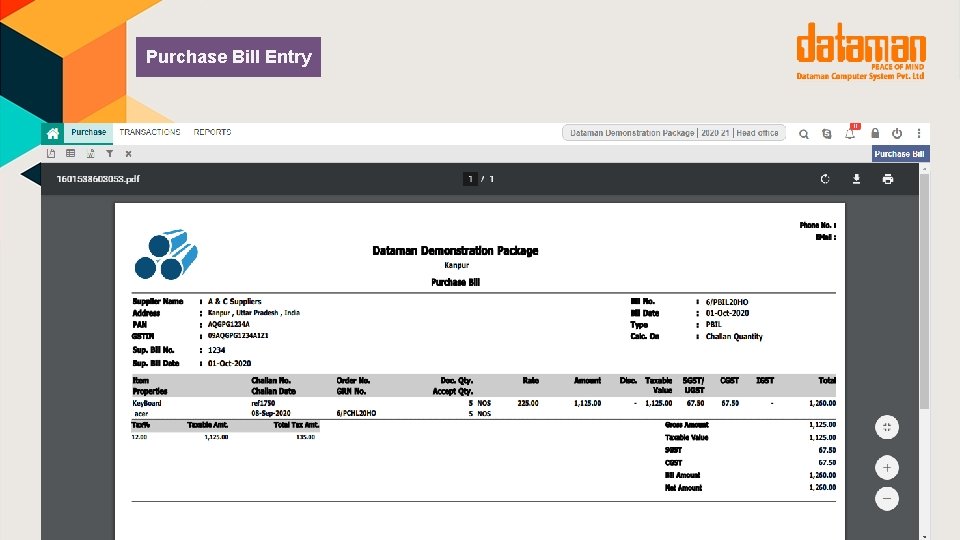This screenshot has height=540, width=960.
Task: Open the TRANSACTIONS menu
Action: pyautogui.click(x=150, y=132)
